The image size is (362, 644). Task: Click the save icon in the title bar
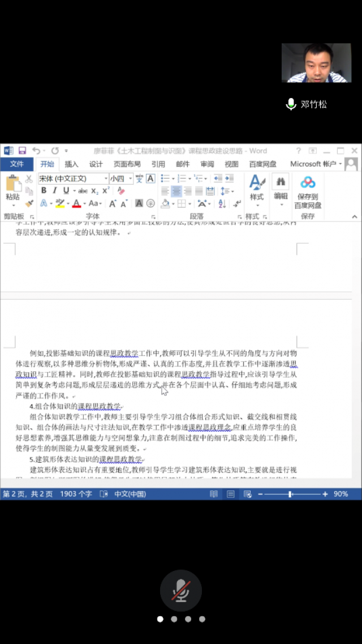[x=23, y=151]
